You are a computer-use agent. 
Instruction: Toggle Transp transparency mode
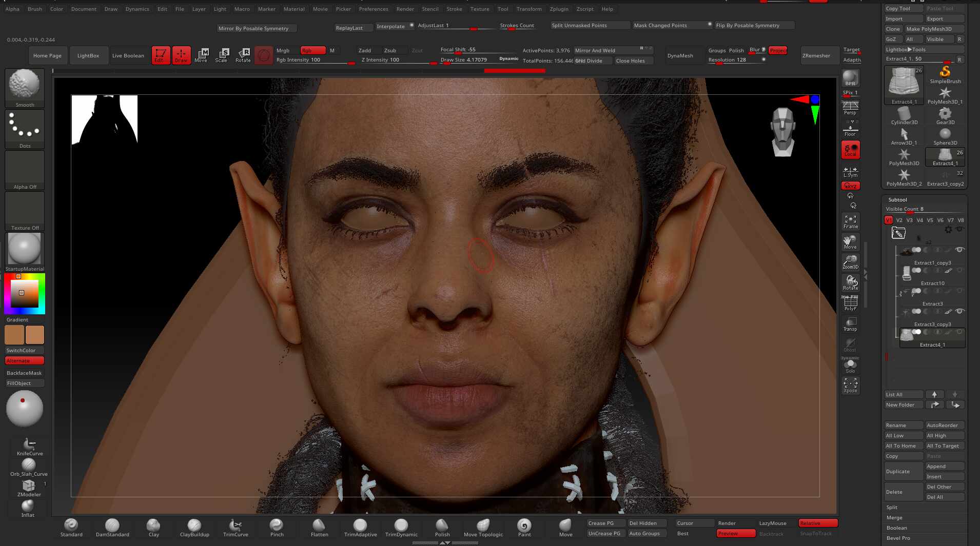(850, 325)
